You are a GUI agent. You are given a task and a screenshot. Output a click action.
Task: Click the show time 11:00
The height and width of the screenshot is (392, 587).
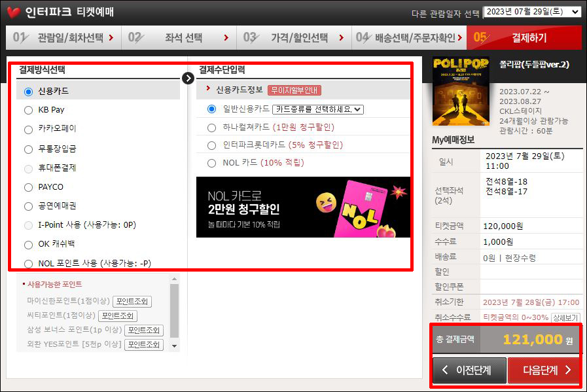click(x=497, y=166)
